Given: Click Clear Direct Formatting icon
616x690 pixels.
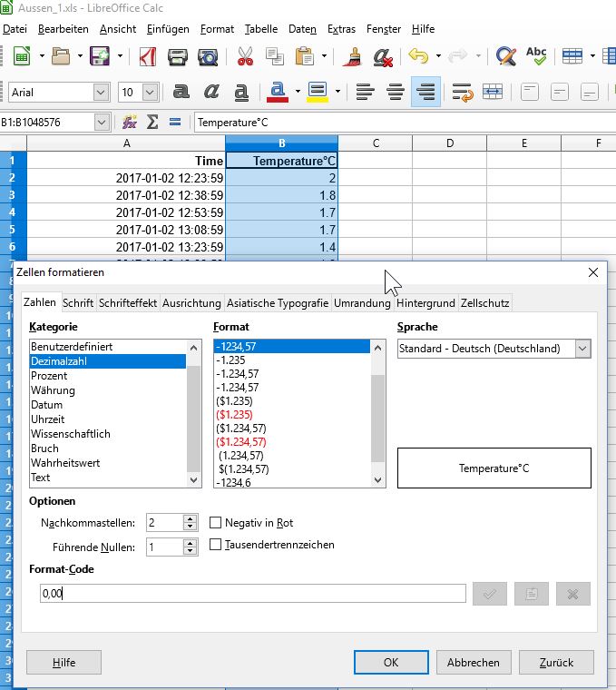Looking at the screenshot, I should [383, 56].
